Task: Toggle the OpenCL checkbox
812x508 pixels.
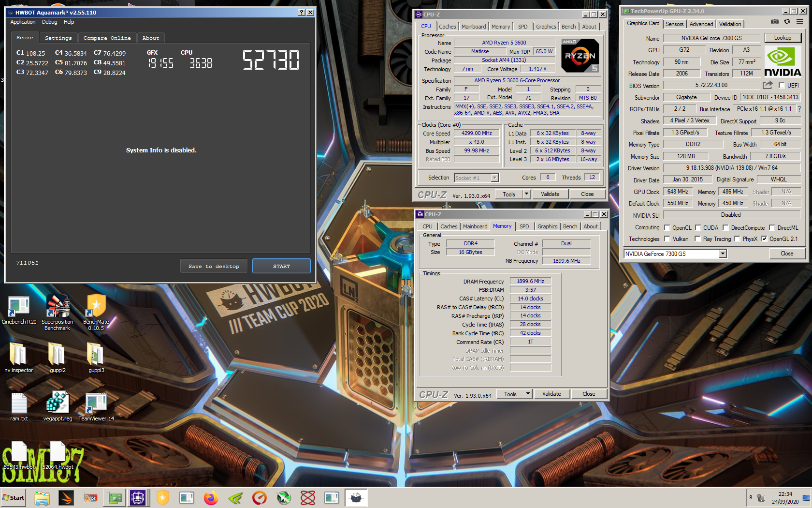Action: tap(667, 227)
